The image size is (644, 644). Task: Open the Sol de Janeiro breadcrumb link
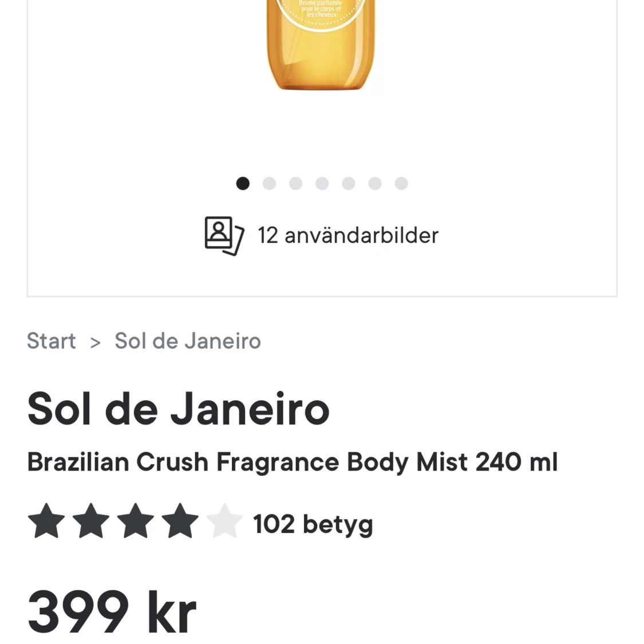(x=187, y=341)
